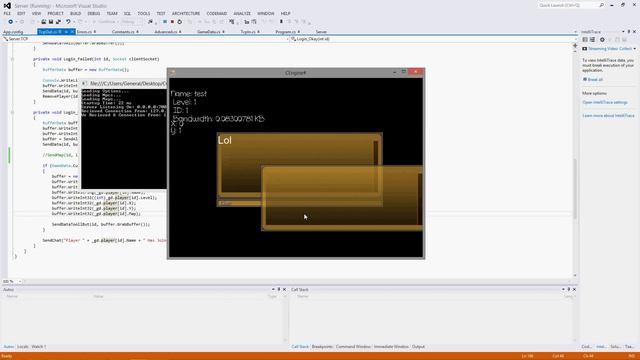Open the Autos panel window position dropdown
The width and height of the screenshot is (640, 360).
point(273,289)
